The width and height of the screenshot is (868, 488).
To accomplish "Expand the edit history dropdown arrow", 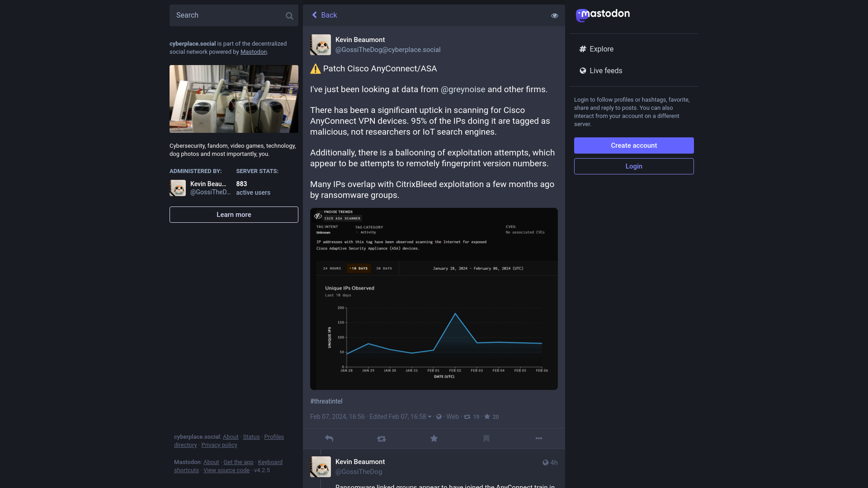I will click(x=429, y=417).
